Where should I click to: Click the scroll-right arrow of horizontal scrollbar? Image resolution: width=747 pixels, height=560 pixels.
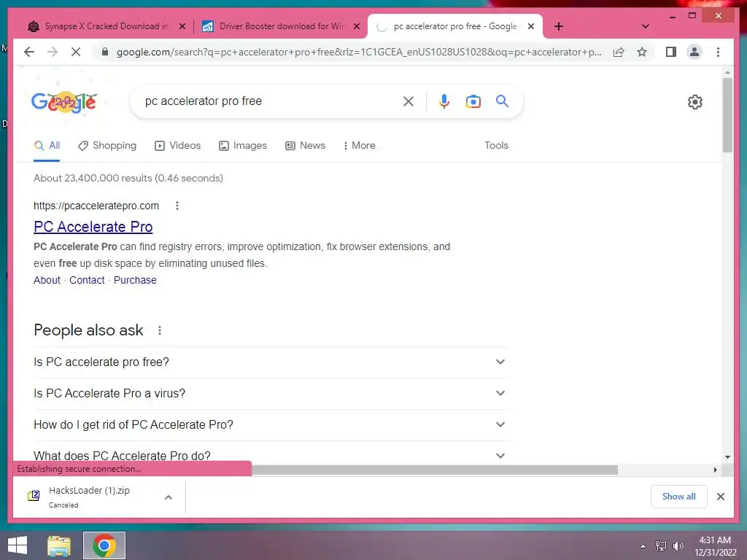(x=715, y=470)
